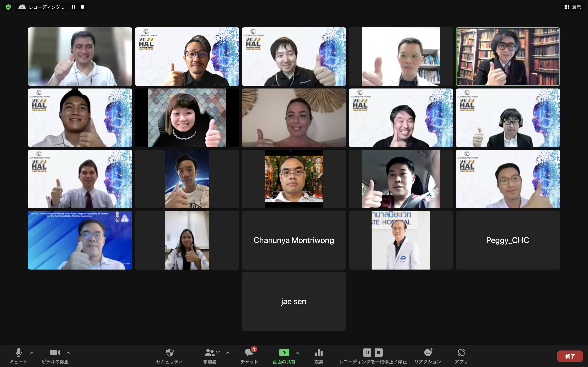Expand video options arrow beside camera
This screenshot has width=588, height=367.
[68, 353]
